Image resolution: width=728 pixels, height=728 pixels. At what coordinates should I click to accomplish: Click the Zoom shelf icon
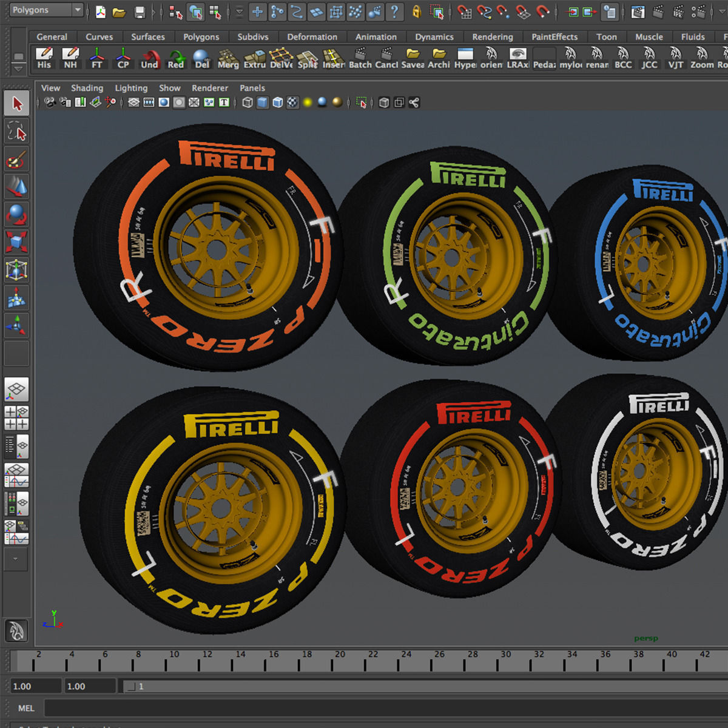(x=702, y=58)
